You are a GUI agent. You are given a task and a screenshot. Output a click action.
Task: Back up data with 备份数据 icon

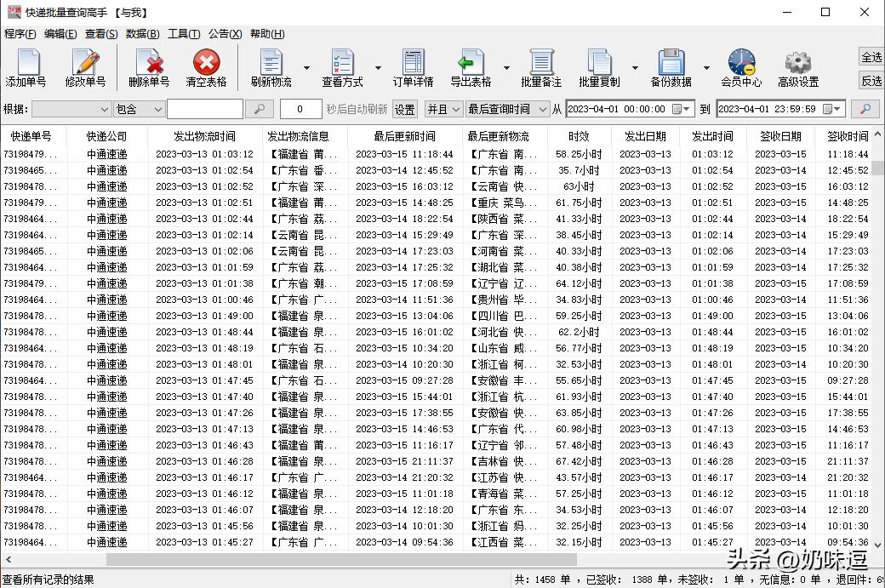[x=672, y=66]
